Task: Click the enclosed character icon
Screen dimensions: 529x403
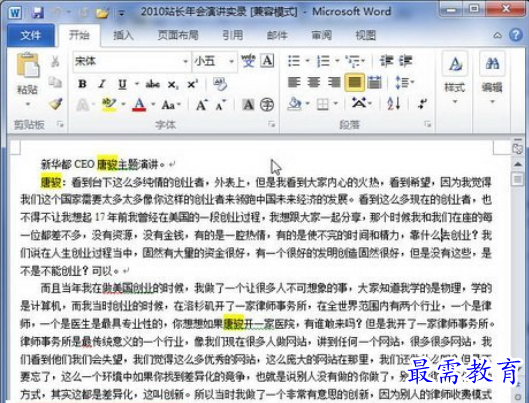Action: point(267,105)
